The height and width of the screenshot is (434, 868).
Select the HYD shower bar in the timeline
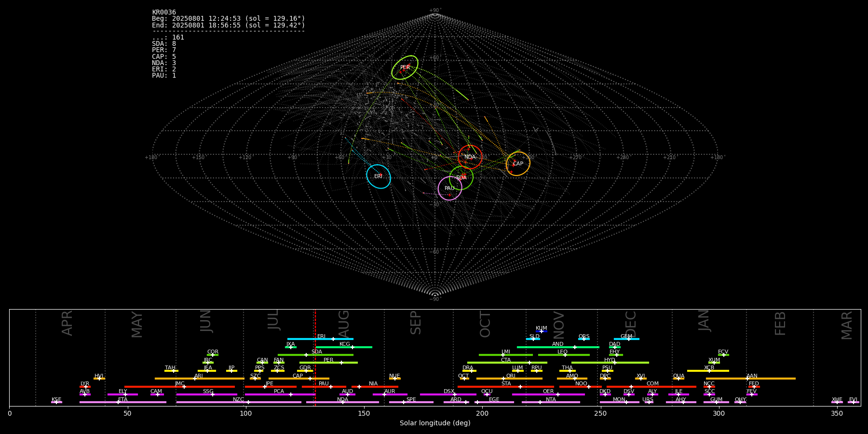pos(610,362)
